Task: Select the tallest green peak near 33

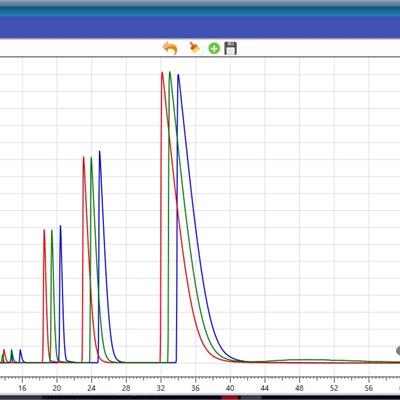Action: (x=170, y=73)
